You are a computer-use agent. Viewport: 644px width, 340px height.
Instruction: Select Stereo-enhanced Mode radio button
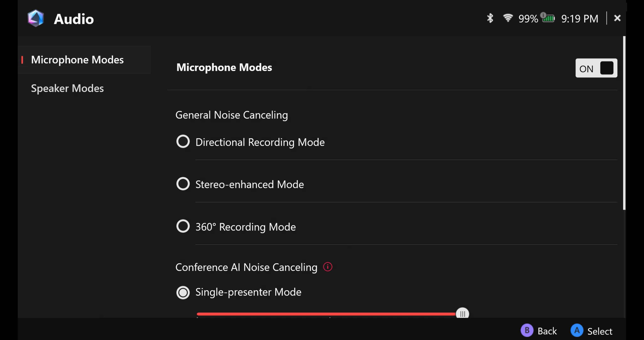[183, 184]
